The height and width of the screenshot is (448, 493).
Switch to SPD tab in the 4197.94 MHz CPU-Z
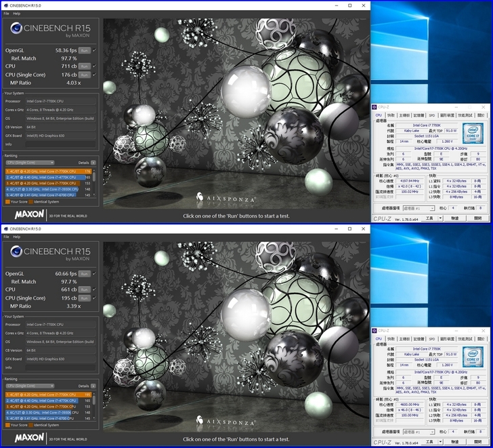tap(431, 115)
